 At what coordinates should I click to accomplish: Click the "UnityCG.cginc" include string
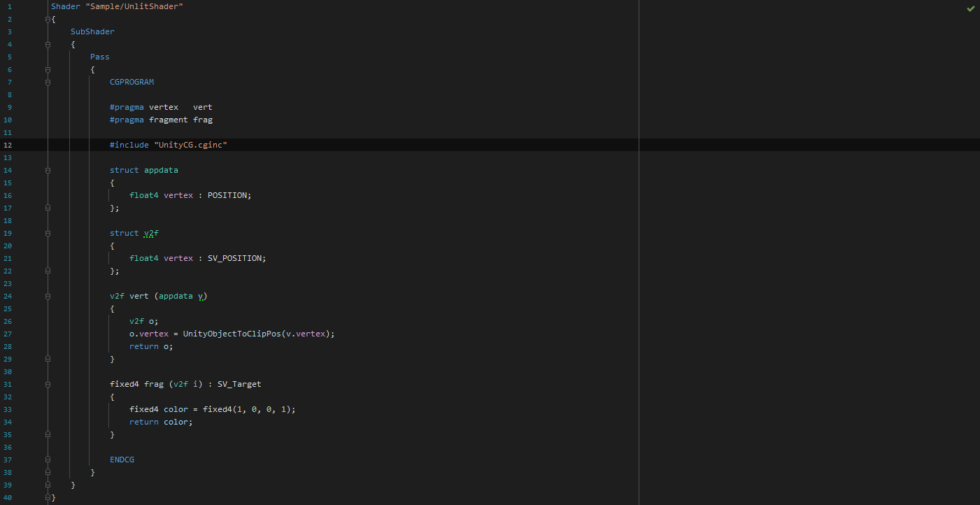(x=191, y=145)
